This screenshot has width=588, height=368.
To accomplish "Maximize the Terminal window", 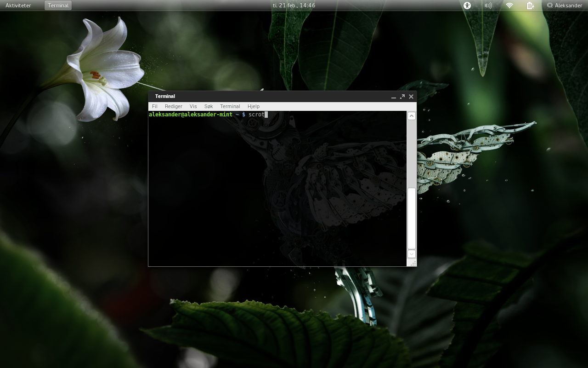I will pyautogui.click(x=402, y=97).
